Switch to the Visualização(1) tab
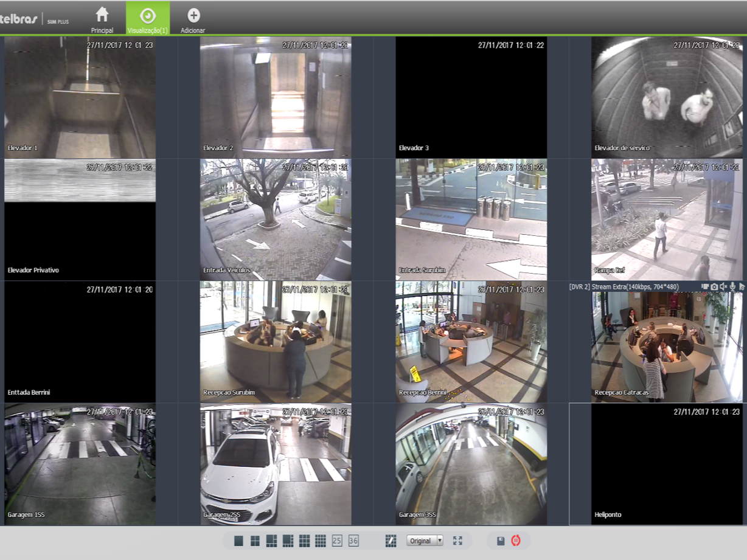The height and width of the screenshot is (560, 747). coord(148,19)
